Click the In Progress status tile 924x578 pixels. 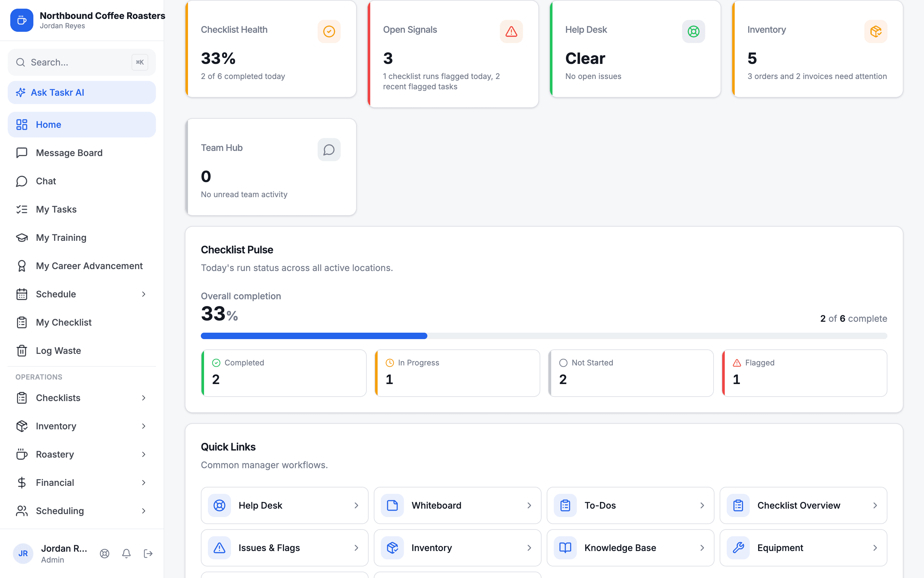click(457, 373)
